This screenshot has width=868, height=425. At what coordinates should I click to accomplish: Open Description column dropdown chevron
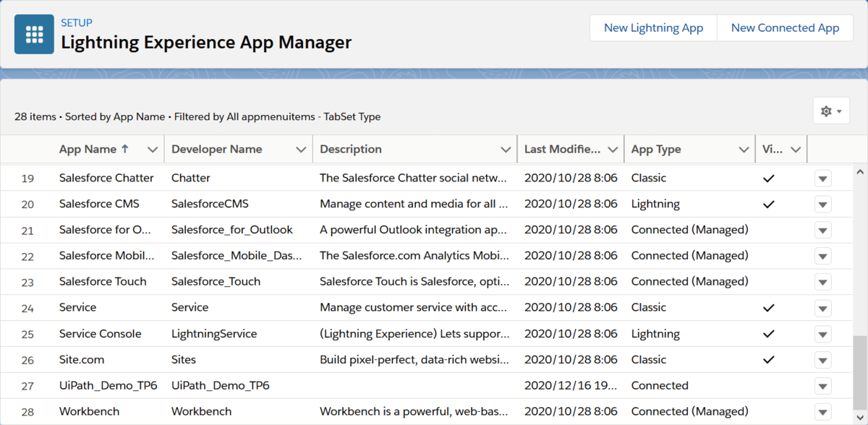[x=506, y=150]
